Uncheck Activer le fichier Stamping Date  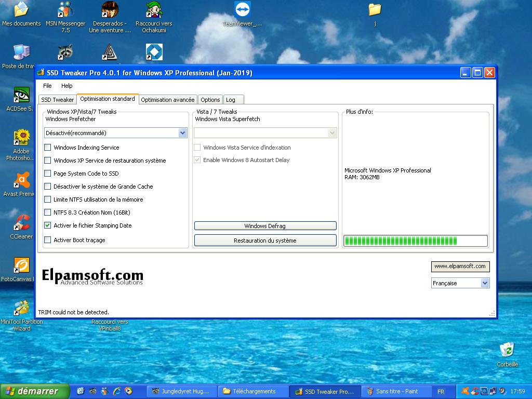click(x=47, y=225)
